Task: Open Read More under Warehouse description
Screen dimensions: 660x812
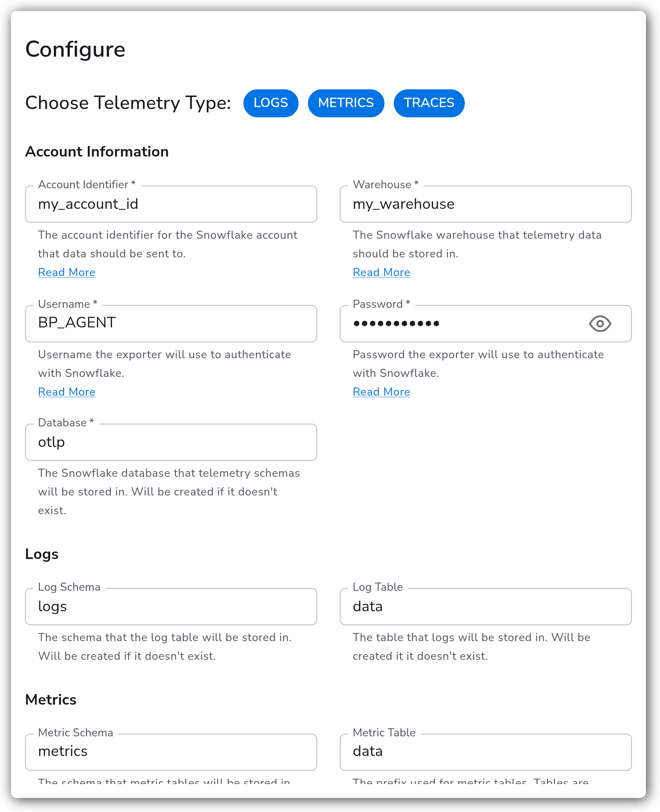Action: [381, 272]
